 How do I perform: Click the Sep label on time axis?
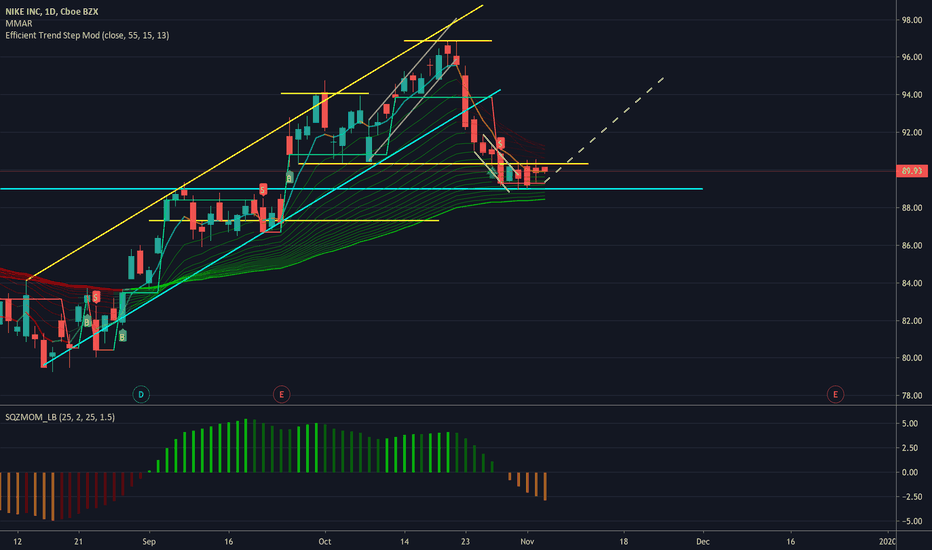[149, 542]
